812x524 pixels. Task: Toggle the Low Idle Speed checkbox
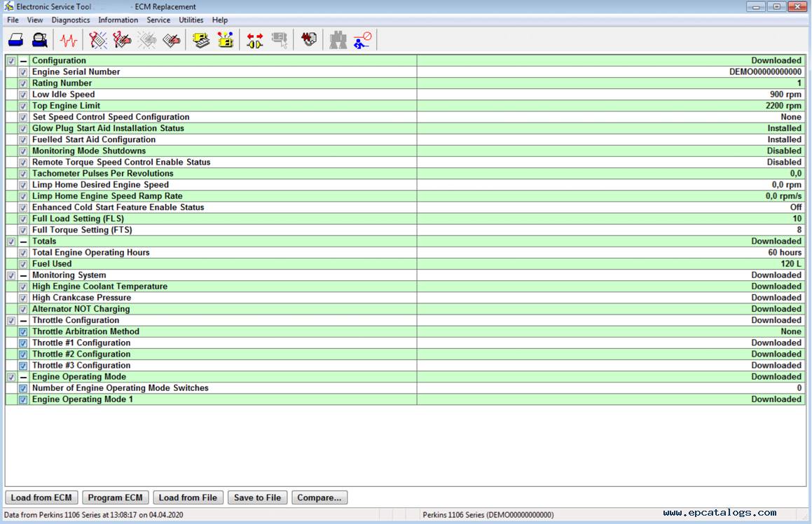click(23, 95)
